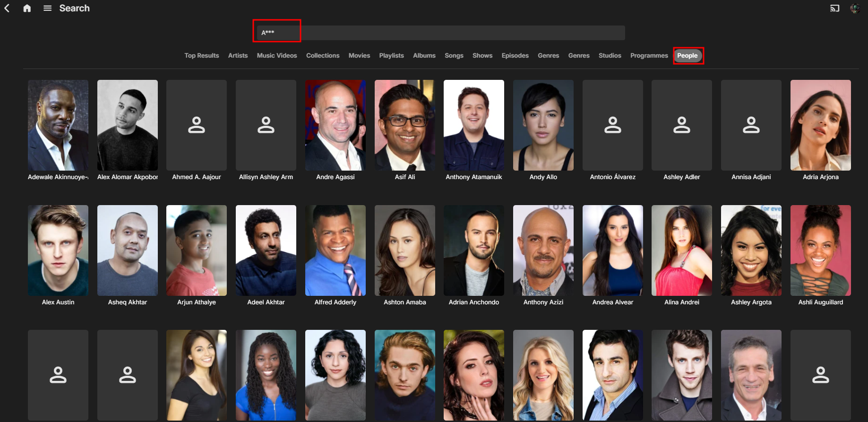
Task: Open Alex Alomar Akpobor's black-and-white photo
Action: click(128, 125)
